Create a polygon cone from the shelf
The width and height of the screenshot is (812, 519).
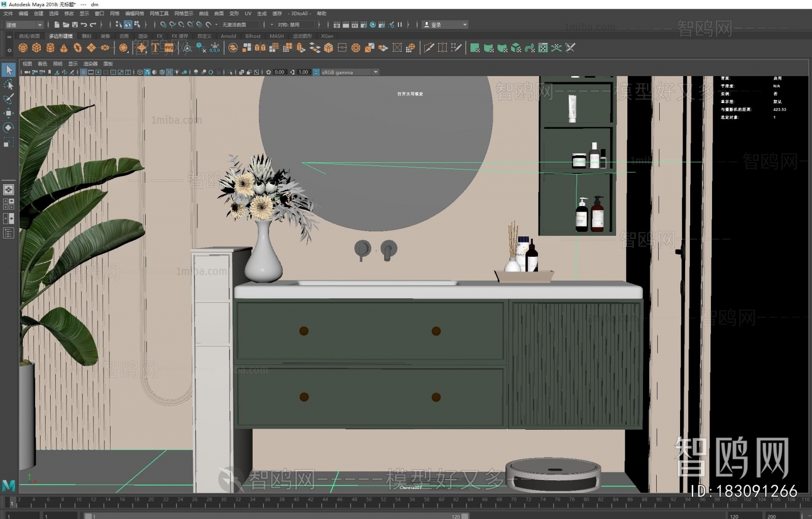(64, 48)
